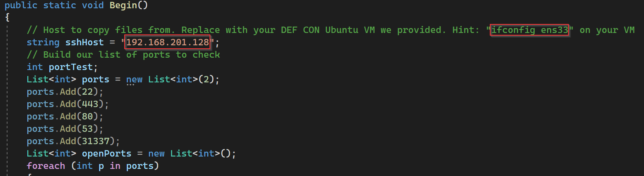This screenshot has width=644, height=176.
Task: Click the number 80 in ports.Add
Action: 87,116
